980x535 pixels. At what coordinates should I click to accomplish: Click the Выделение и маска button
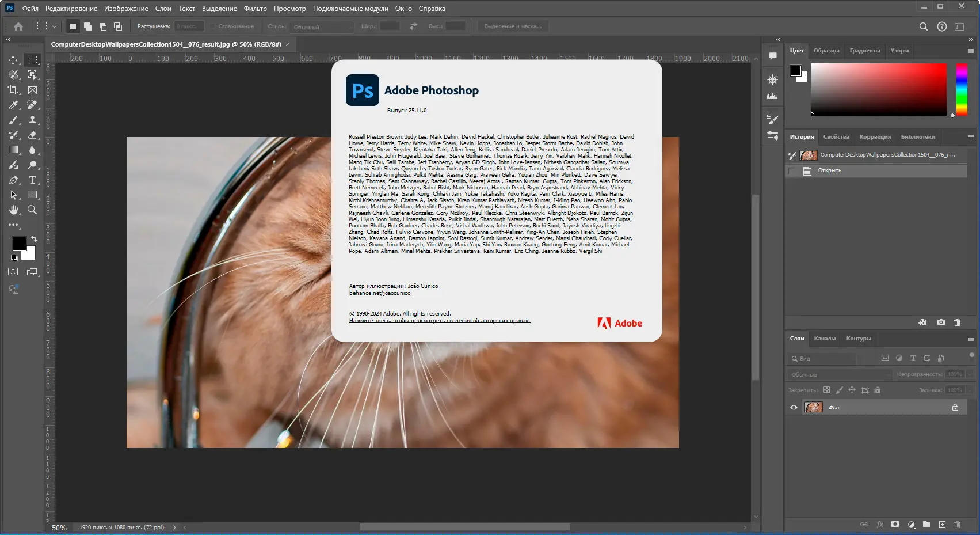pyautogui.click(x=513, y=26)
